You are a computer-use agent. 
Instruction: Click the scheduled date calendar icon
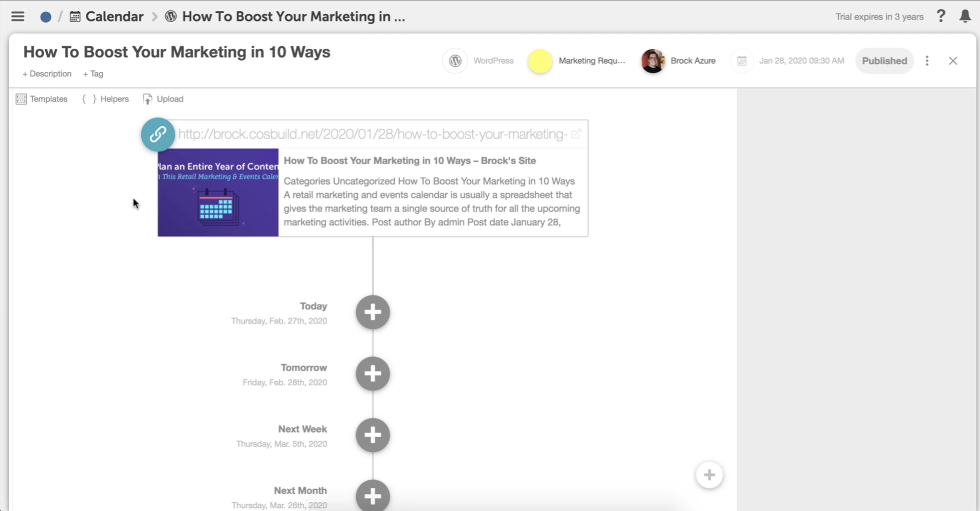[742, 61]
